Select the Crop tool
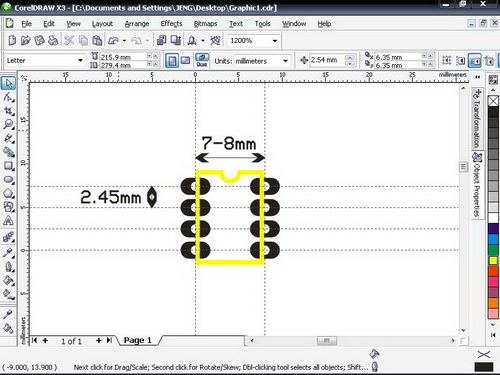 (8, 110)
